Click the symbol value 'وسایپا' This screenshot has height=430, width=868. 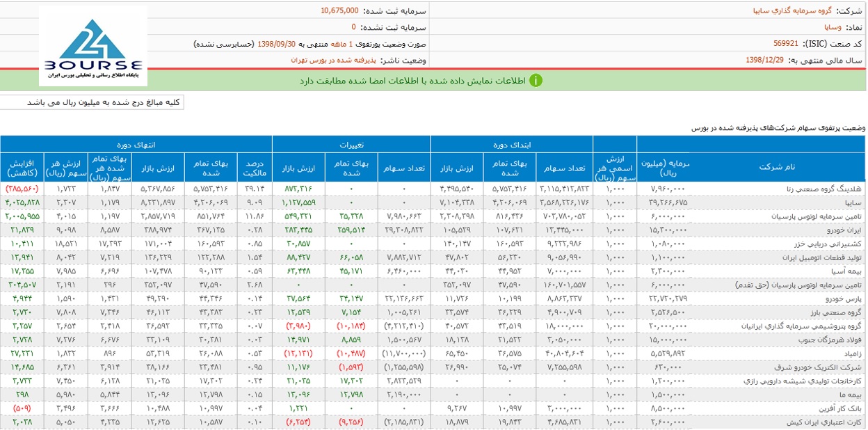coord(833,27)
